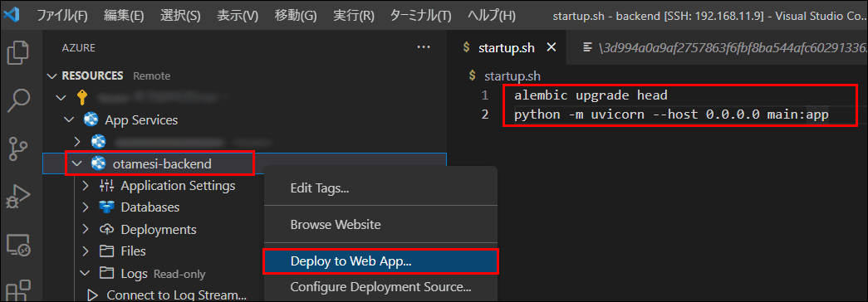Screen dimensions: 868x302
Task: Click the Application Settings sliders icon
Action: pos(107,185)
